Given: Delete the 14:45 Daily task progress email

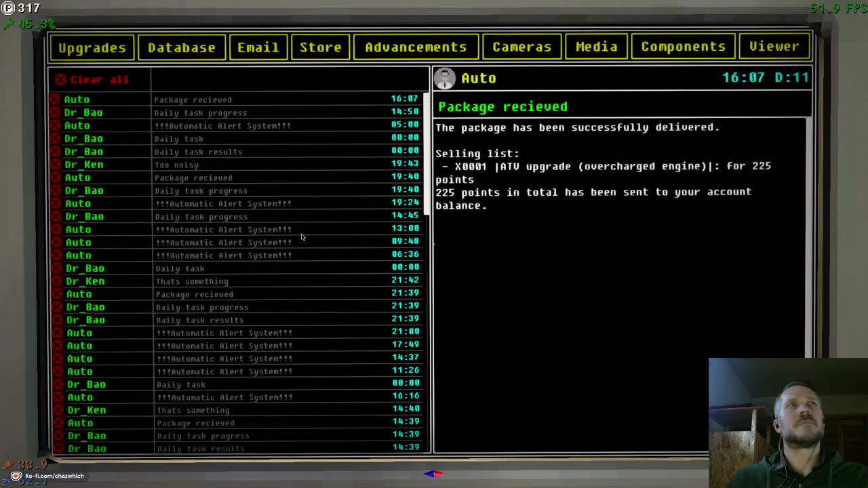Looking at the screenshot, I should [56, 216].
